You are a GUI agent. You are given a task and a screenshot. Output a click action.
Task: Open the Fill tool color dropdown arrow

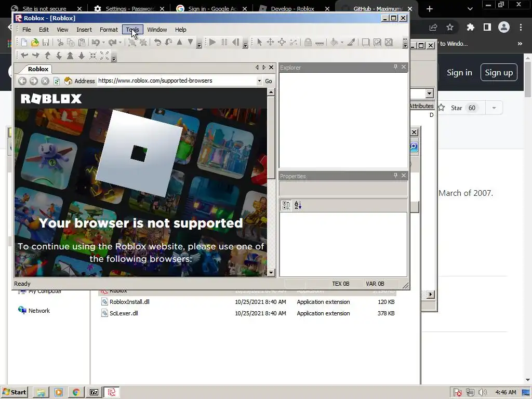[342, 43]
